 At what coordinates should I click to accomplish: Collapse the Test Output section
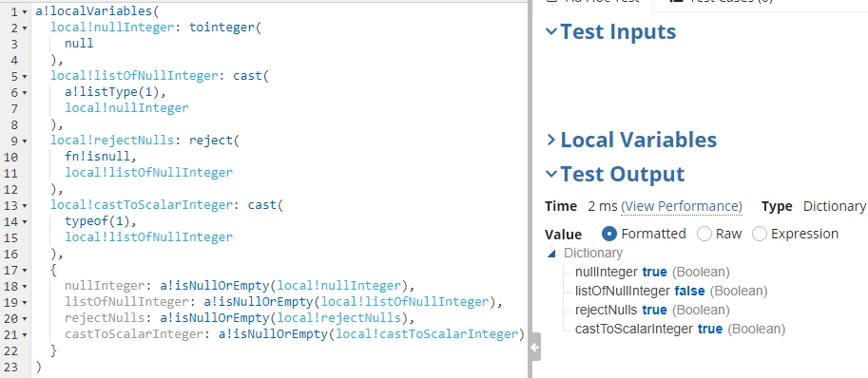550,174
